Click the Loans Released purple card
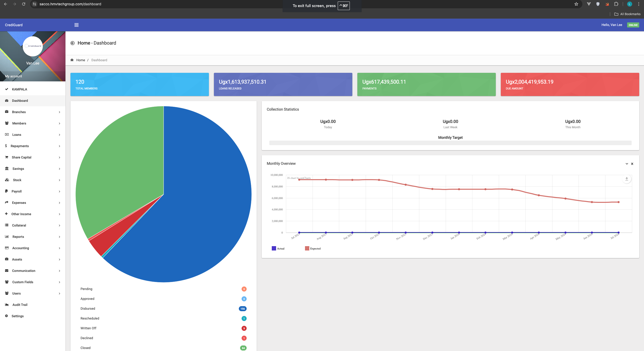Image resolution: width=644 pixels, height=351 pixels. coord(283,84)
